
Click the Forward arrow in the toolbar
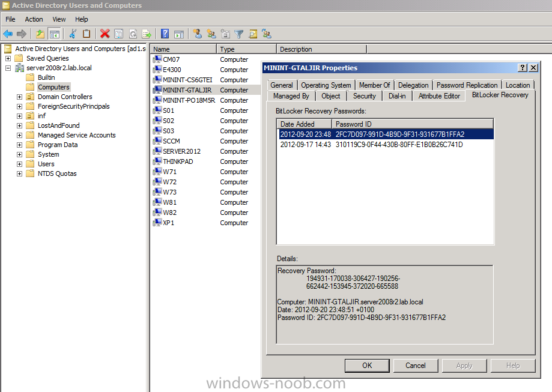click(22, 34)
